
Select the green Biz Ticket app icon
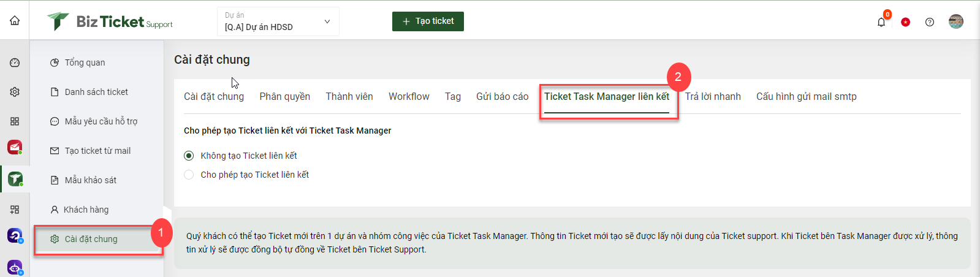(15, 179)
